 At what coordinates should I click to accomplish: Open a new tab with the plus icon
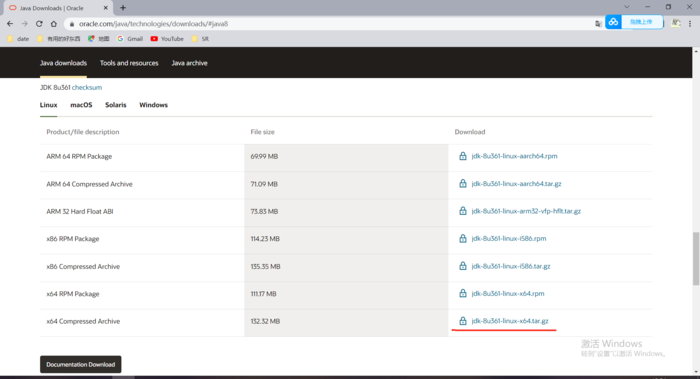pos(123,8)
